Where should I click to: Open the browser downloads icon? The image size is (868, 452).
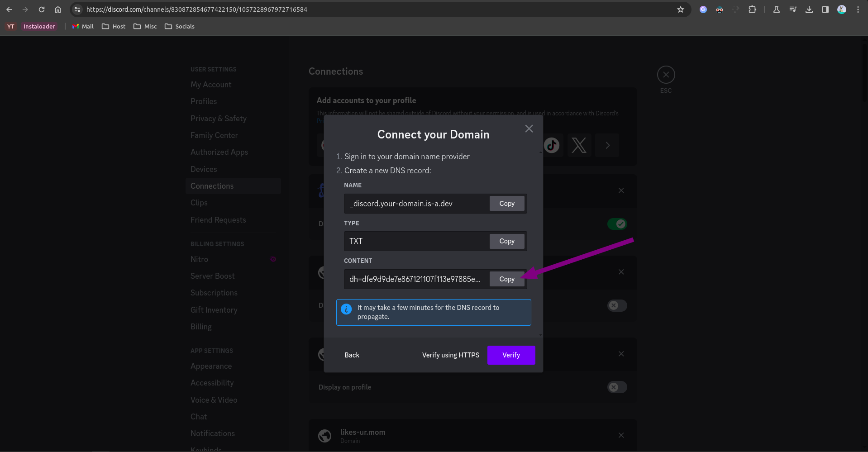click(x=809, y=10)
